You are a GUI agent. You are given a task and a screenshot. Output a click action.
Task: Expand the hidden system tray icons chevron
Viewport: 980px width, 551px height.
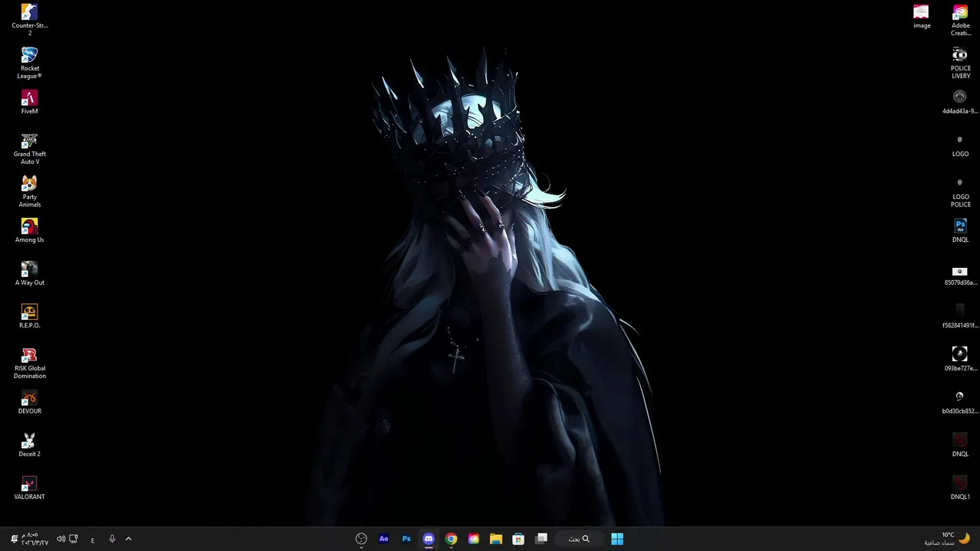tap(129, 539)
